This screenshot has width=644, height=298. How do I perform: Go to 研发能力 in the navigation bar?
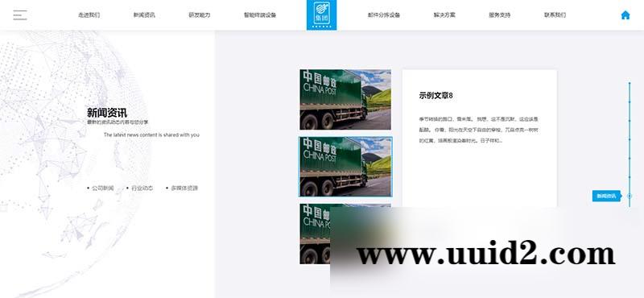(199, 15)
